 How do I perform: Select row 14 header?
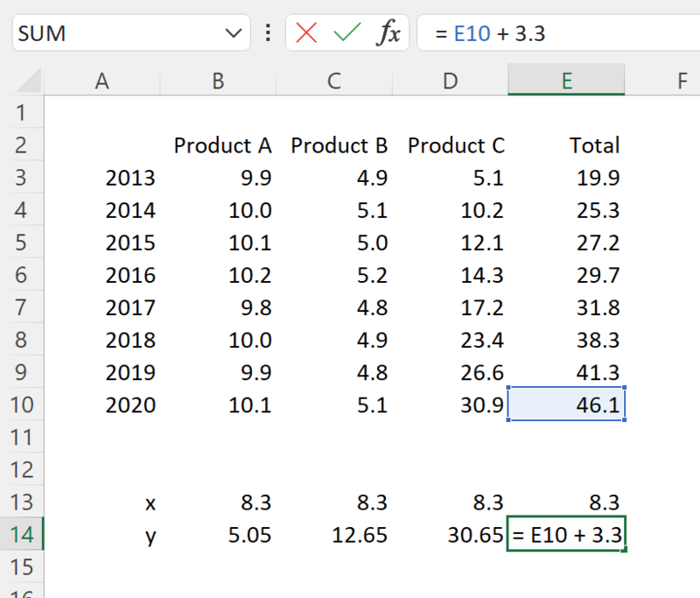click(x=24, y=534)
